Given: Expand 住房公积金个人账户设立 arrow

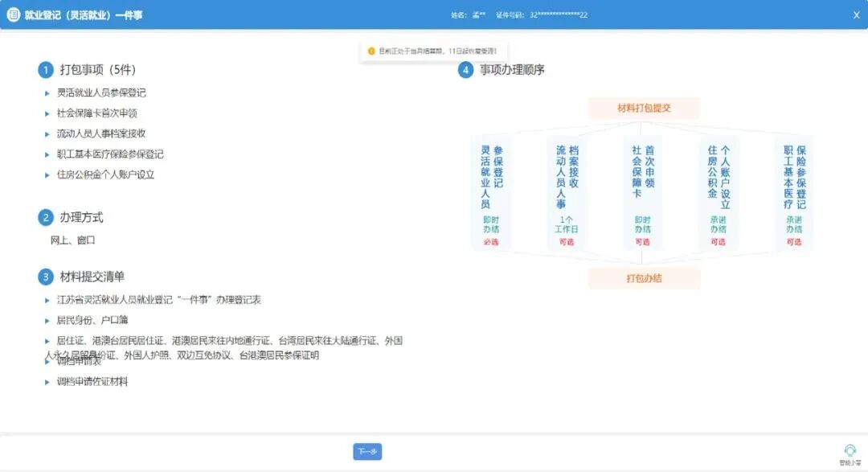Looking at the screenshot, I should coord(47,175).
